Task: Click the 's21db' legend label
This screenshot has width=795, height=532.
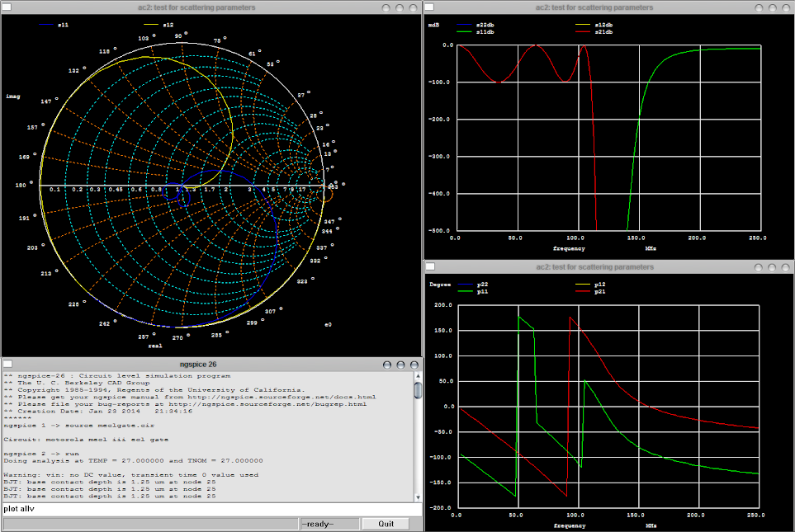Action: 603,32
